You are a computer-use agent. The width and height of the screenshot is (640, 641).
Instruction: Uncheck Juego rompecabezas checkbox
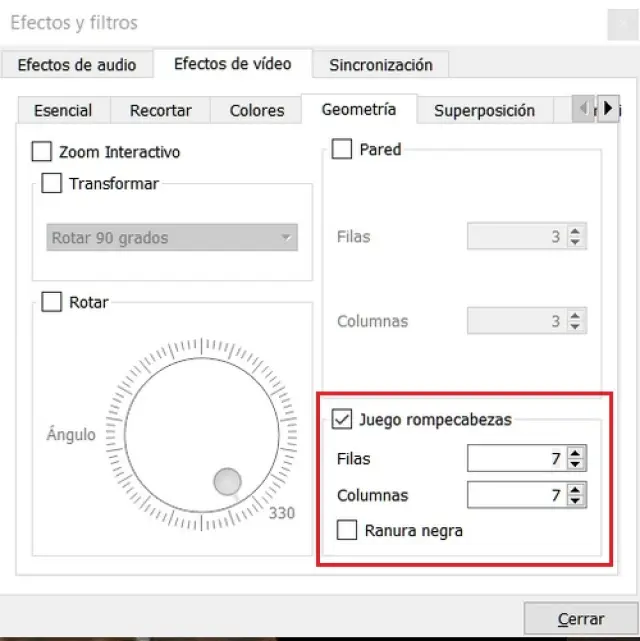(342, 420)
